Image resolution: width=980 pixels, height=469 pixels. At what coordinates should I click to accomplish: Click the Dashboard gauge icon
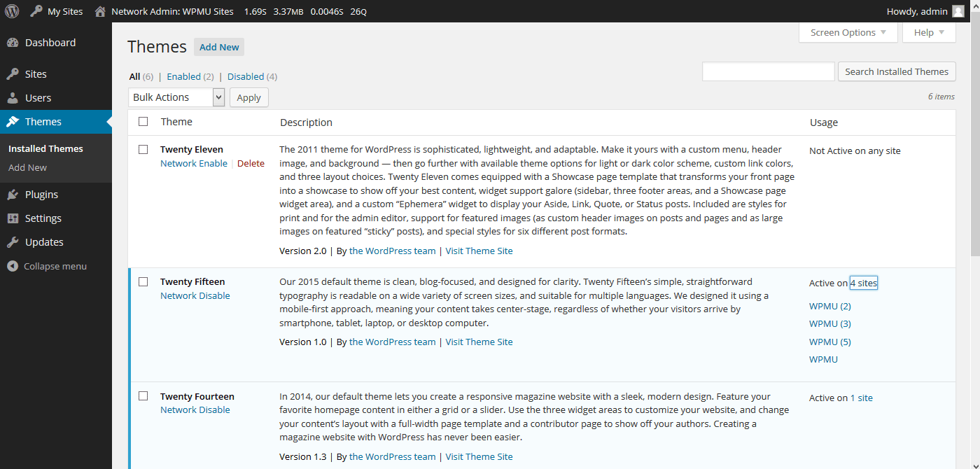pos(13,43)
